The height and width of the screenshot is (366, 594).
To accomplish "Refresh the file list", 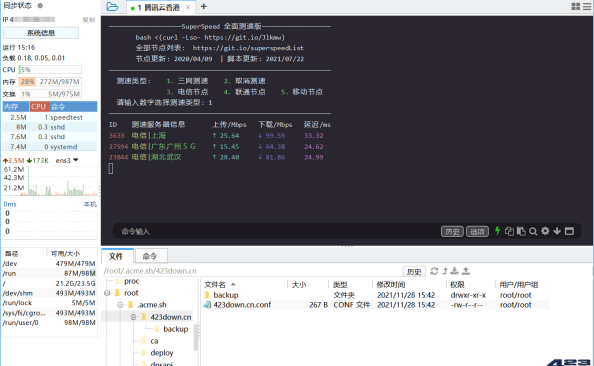I will (x=434, y=271).
